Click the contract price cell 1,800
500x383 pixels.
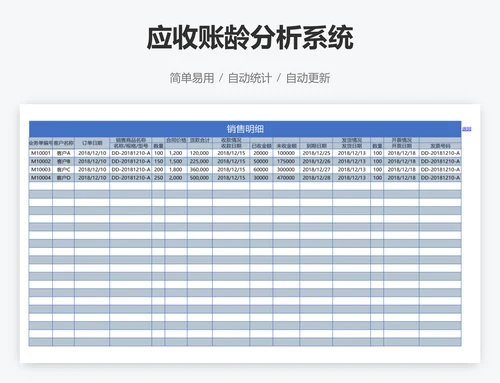(x=176, y=169)
